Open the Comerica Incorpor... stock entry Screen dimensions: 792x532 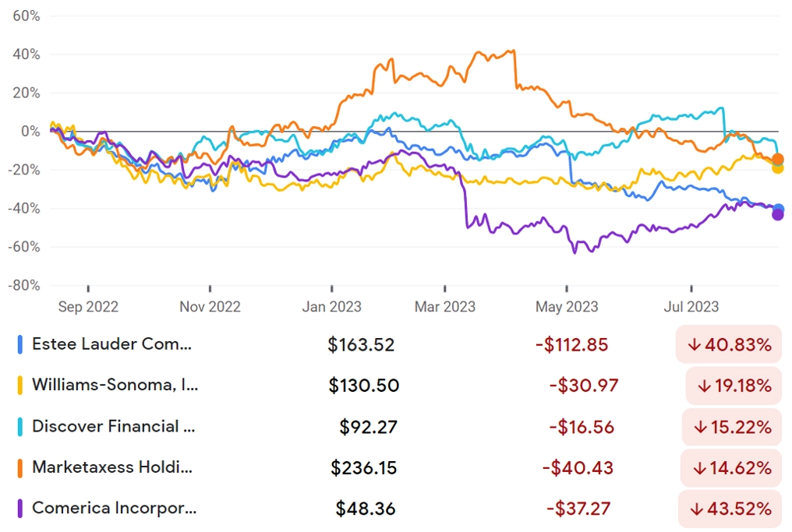coord(114,509)
